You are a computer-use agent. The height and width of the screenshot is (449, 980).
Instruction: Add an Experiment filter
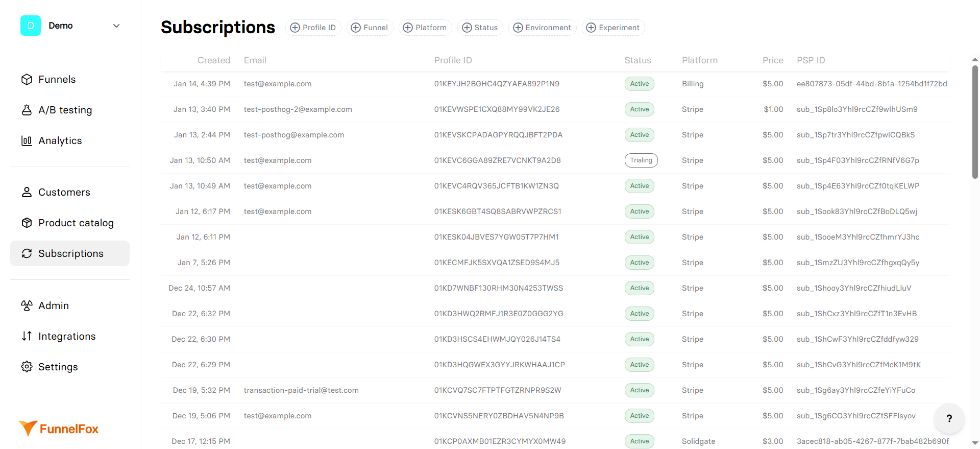click(x=614, y=28)
